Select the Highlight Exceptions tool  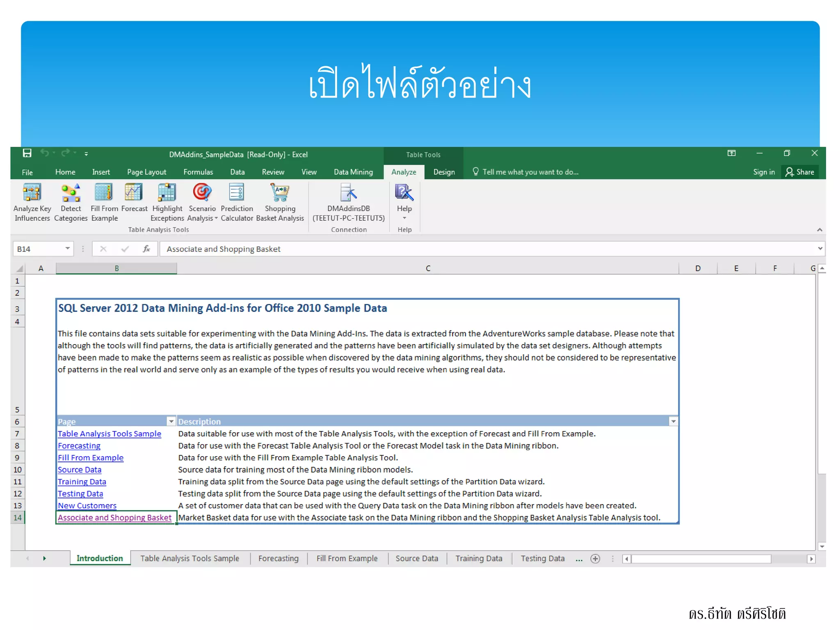point(167,193)
